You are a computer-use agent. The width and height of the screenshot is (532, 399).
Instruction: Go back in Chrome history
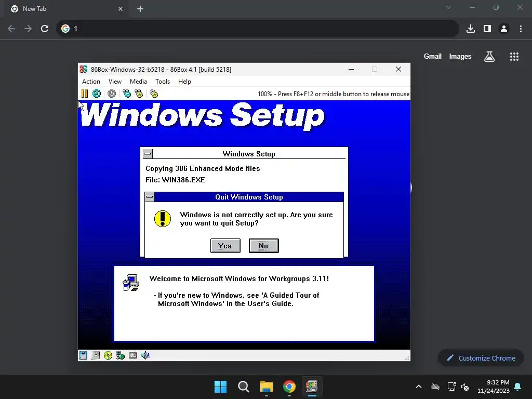click(x=11, y=29)
